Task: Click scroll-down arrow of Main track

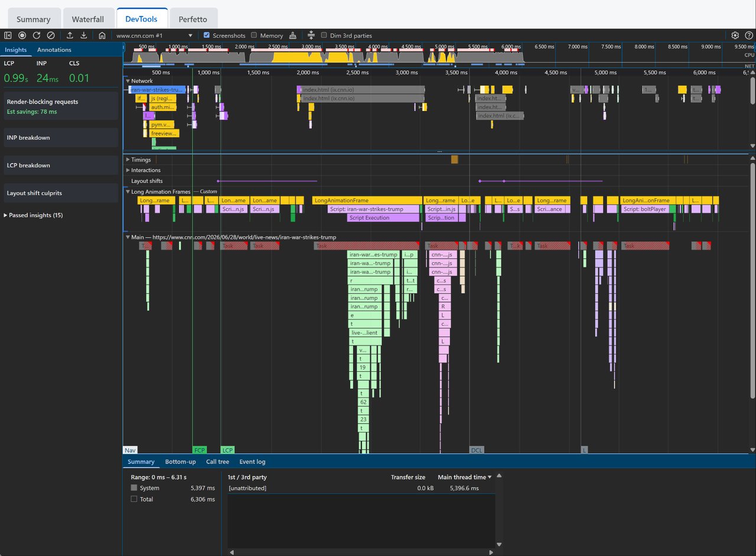Action: click(x=752, y=450)
